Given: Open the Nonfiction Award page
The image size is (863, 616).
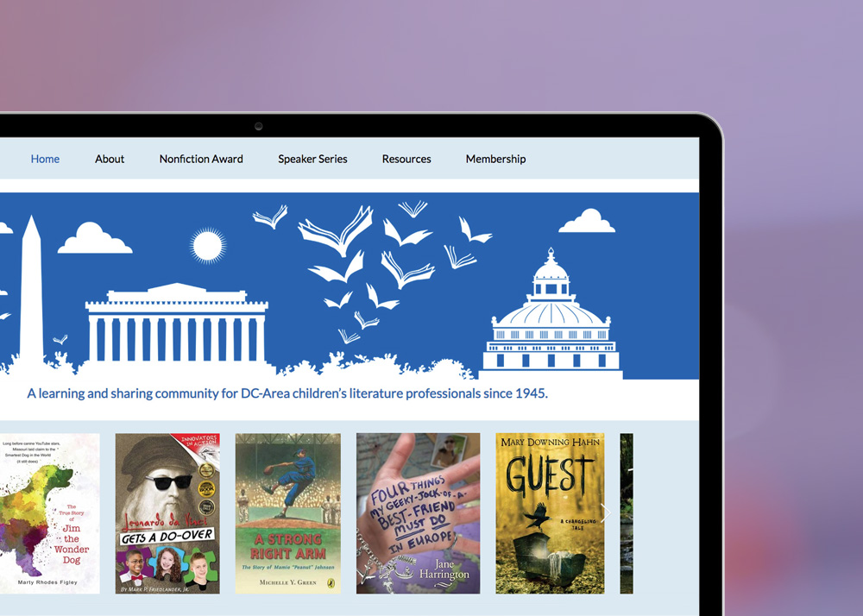Looking at the screenshot, I should 201,159.
